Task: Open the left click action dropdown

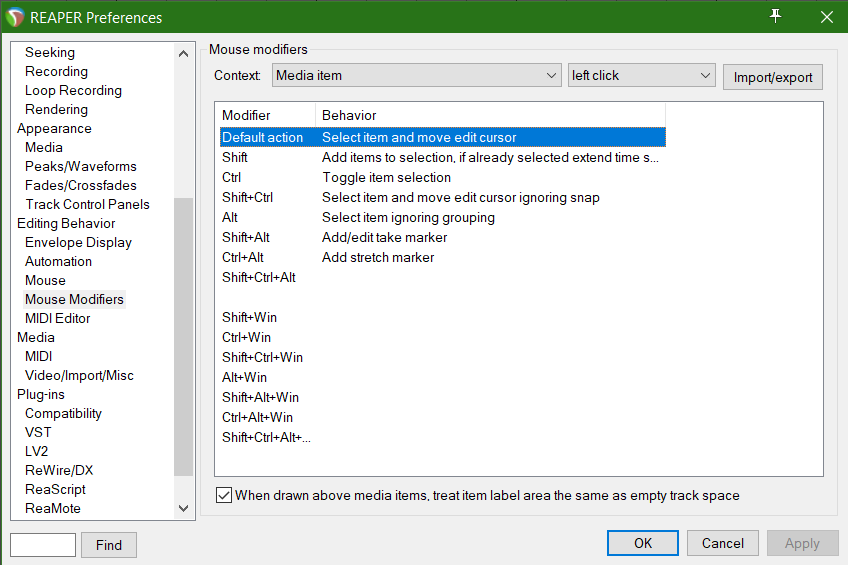Action: [641, 75]
